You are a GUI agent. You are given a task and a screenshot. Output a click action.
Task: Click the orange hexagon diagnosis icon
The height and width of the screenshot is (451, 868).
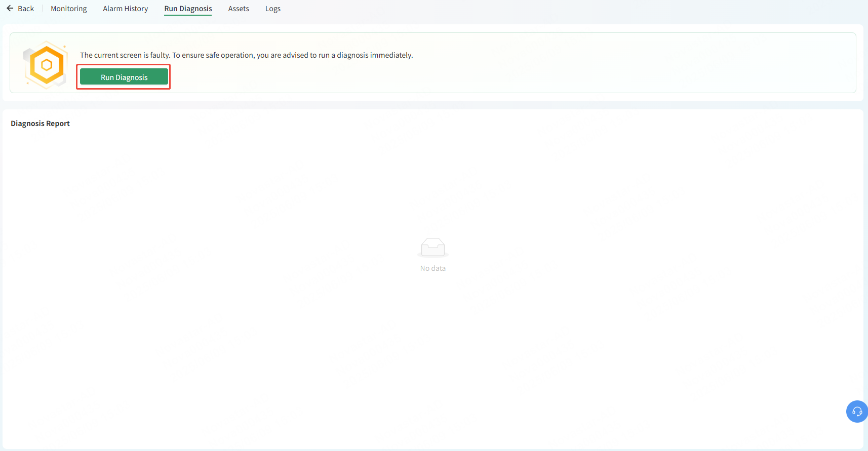(x=46, y=65)
